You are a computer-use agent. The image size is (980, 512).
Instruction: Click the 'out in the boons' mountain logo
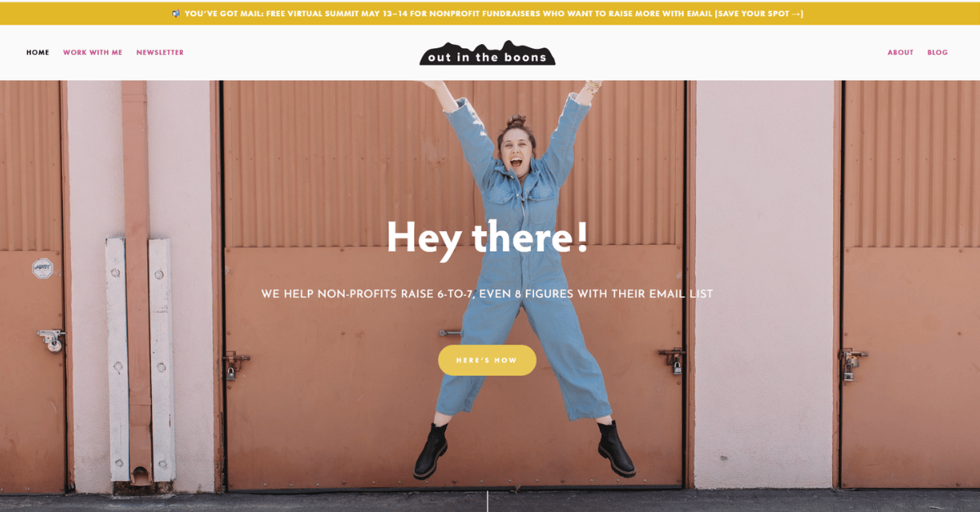pos(488,52)
